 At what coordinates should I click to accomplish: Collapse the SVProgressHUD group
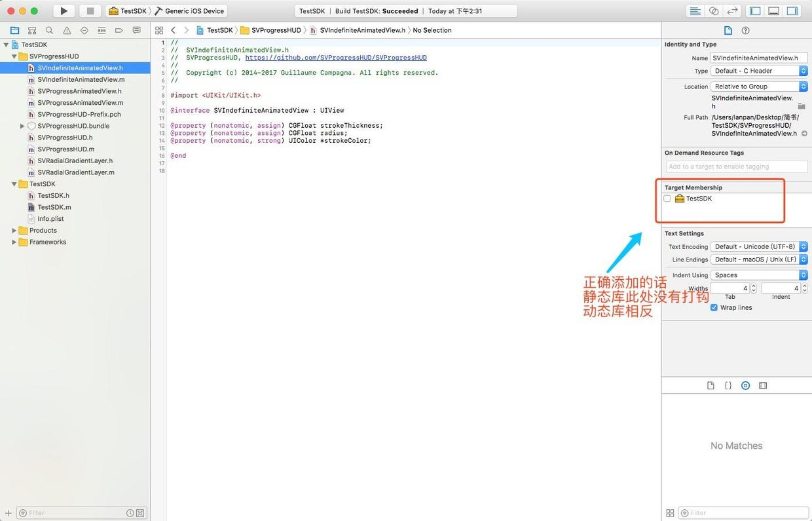(x=14, y=56)
